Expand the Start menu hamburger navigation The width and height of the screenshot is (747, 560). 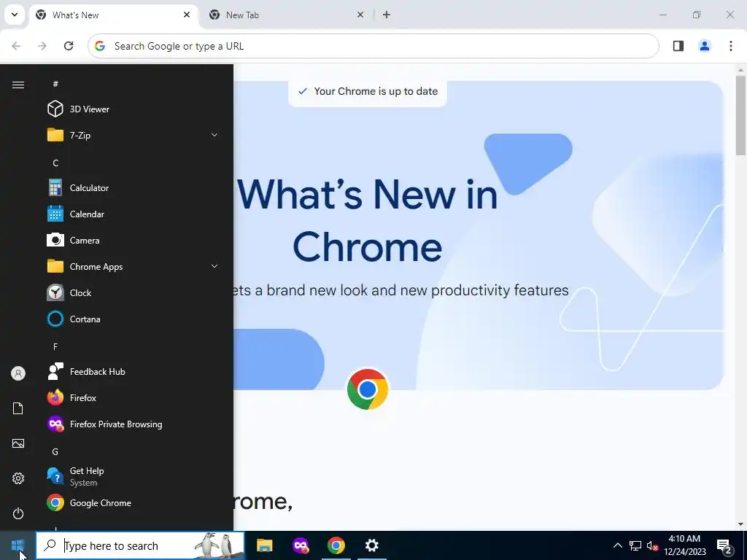(x=18, y=85)
